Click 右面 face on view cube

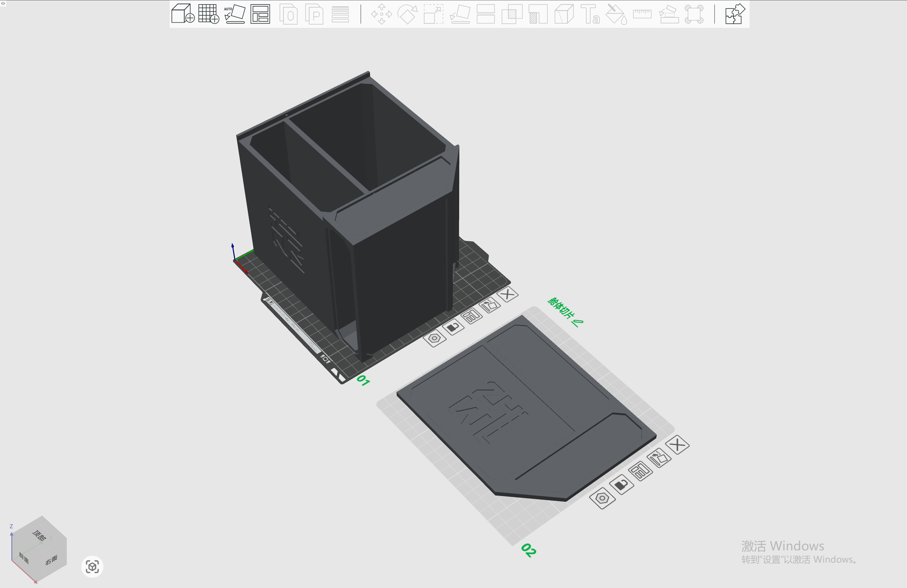51,560
